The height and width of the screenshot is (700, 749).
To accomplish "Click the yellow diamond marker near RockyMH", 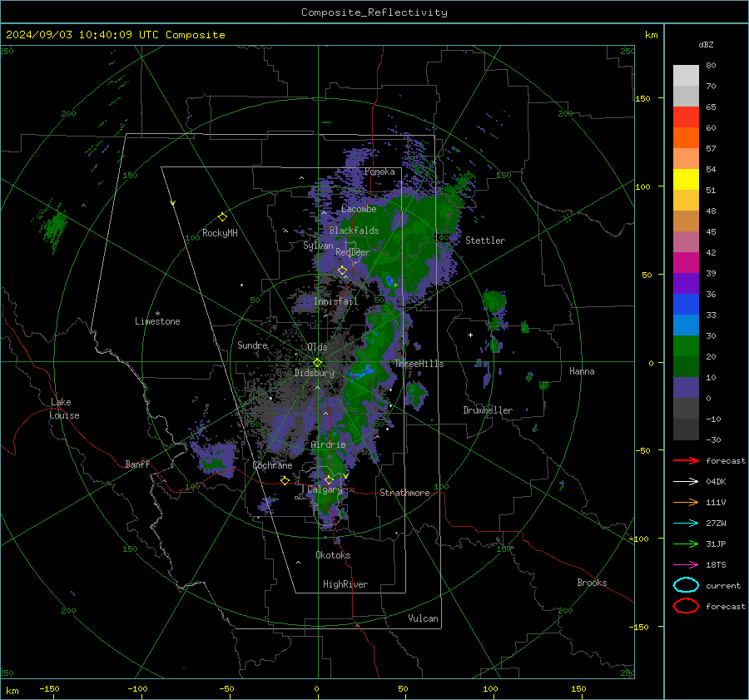I will [x=222, y=217].
